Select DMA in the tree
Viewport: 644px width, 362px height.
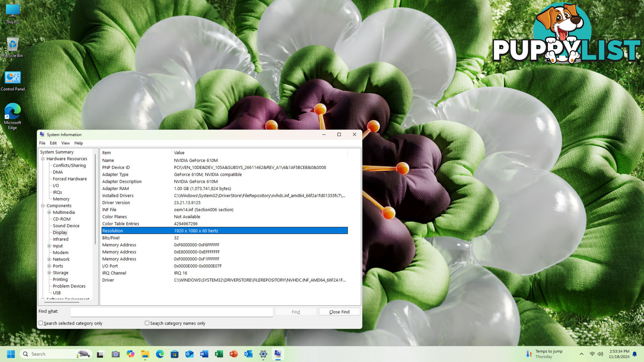58,172
